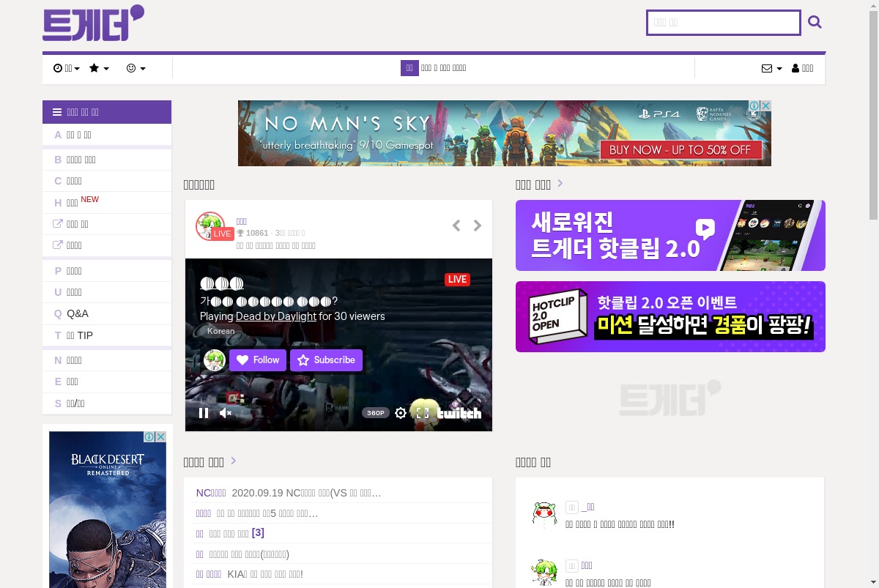Close the Black Desert ad with X
Image resolution: width=879 pixels, height=588 pixels.
(x=161, y=436)
